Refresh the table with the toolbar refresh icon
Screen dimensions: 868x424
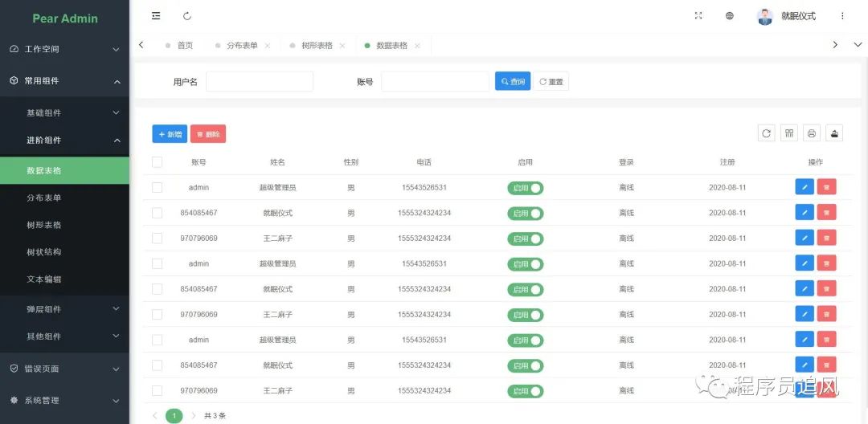click(x=766, y=133)
